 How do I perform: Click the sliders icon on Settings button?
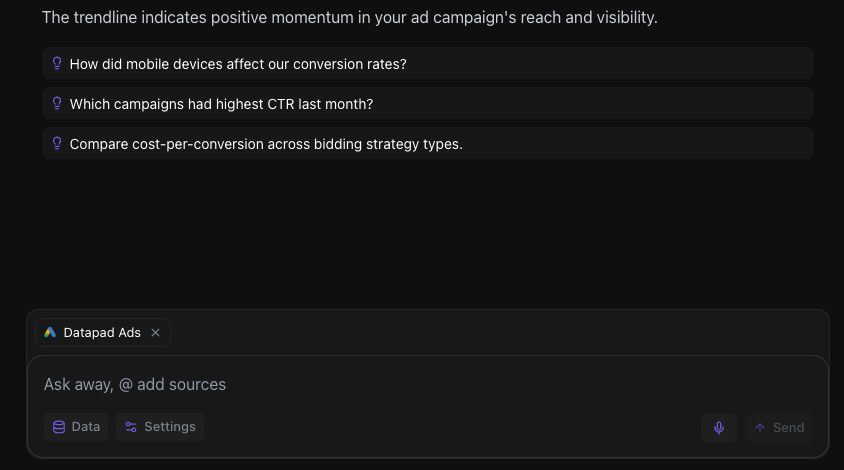[131, 427]
